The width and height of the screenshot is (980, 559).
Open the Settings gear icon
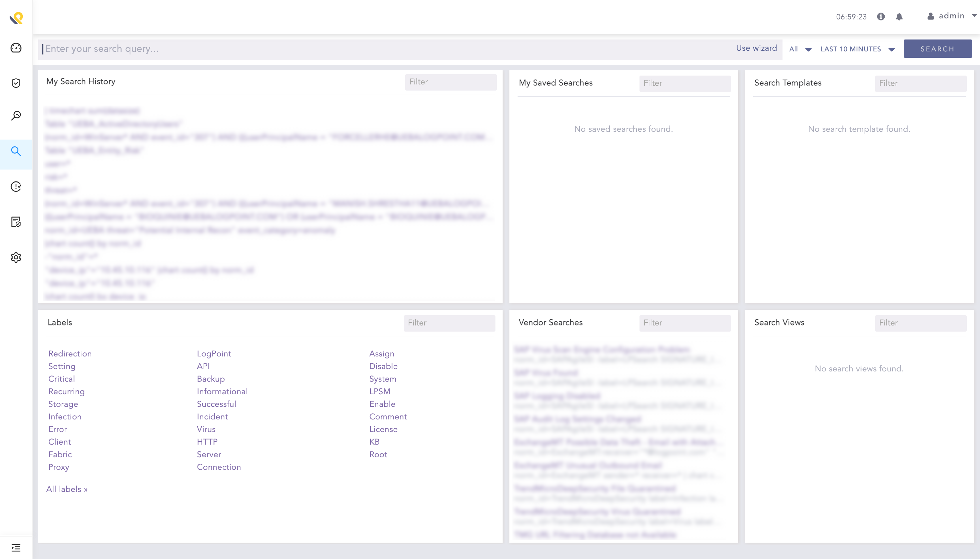(x=16, y=257)
